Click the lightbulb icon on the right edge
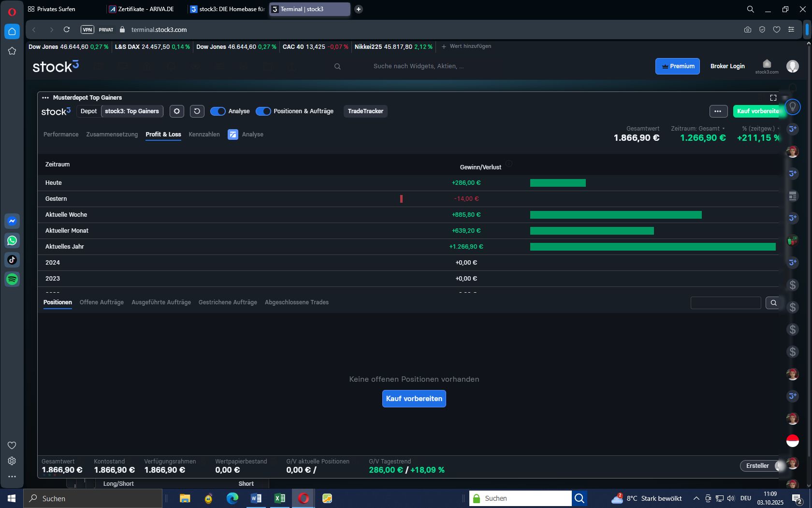Image resolution: width=812 pixels, height=508 pixels. pos(792,107)
